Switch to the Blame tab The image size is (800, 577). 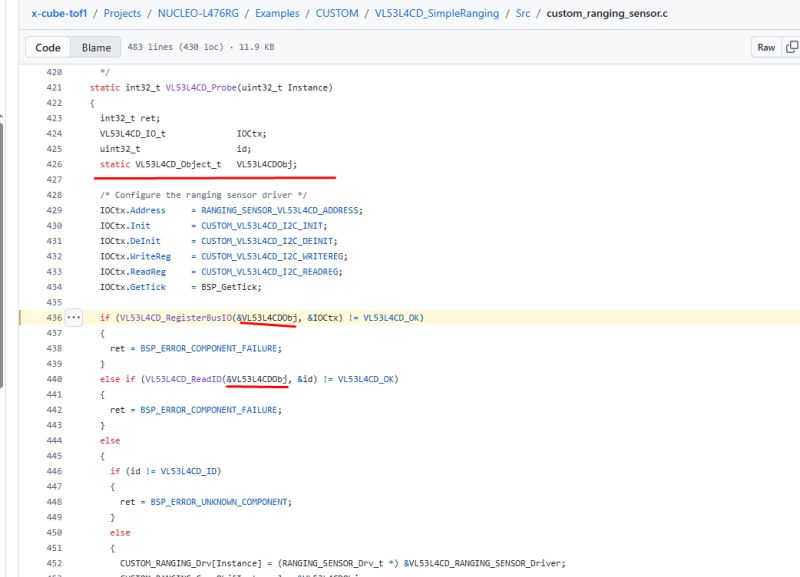pos(97,47)
